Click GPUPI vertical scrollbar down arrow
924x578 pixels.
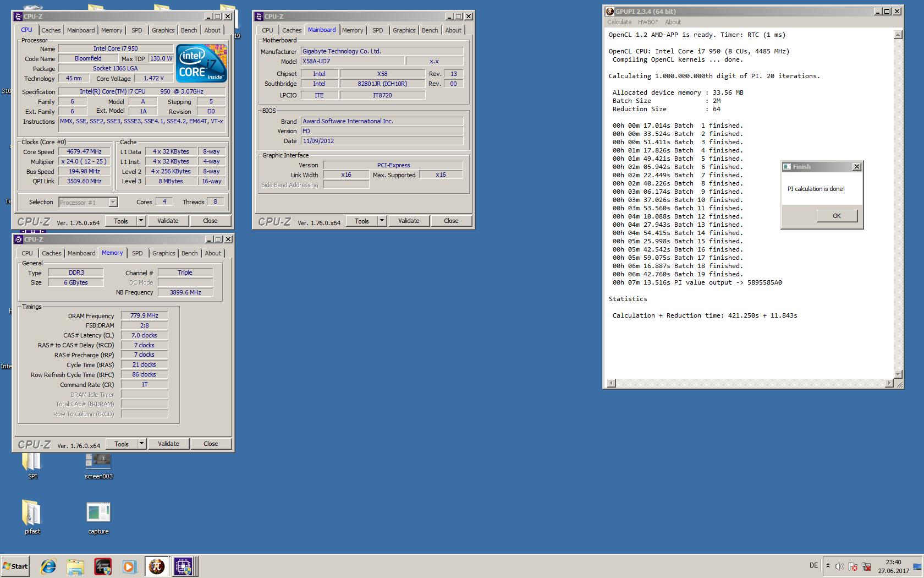pos(898,374)
